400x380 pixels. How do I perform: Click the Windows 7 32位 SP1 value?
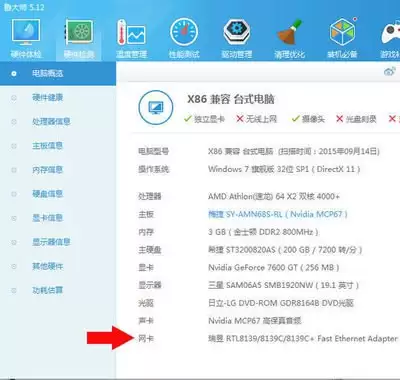click(284, 169)
